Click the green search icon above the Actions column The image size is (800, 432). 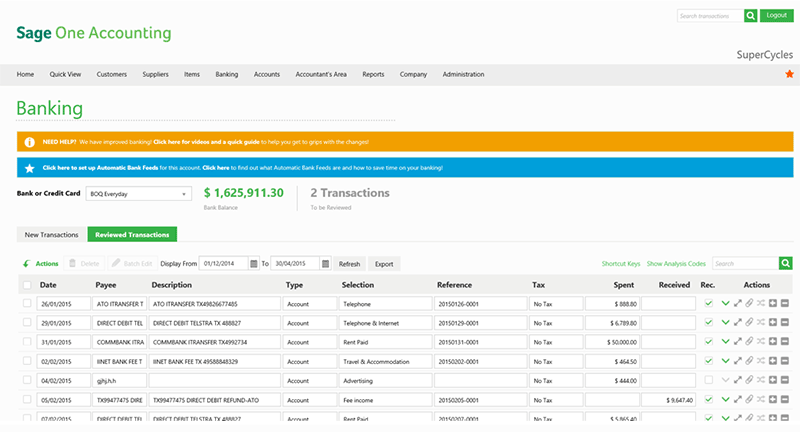(x=786, y=263)
